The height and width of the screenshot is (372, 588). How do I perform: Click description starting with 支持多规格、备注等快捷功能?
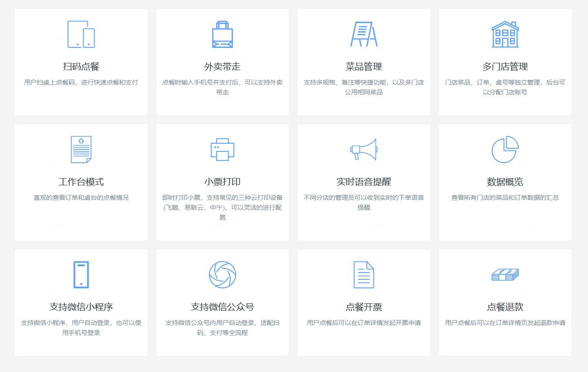point(364,88)
